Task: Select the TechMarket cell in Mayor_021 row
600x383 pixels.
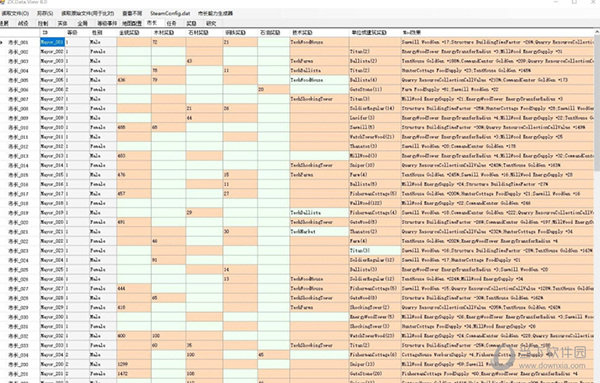Action: pos(319,231)
